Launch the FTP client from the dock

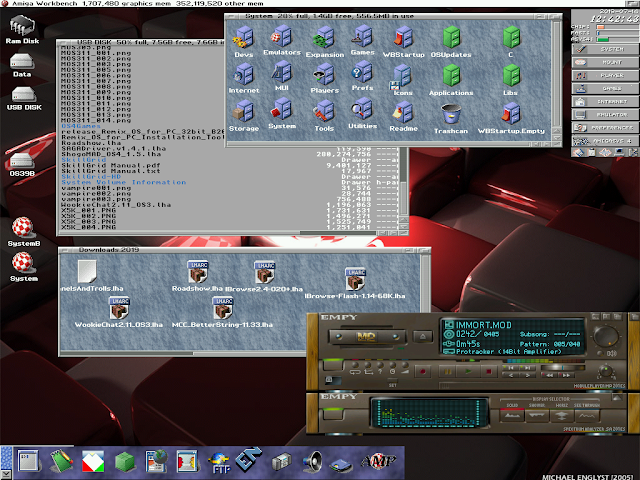tap(219, 463)
